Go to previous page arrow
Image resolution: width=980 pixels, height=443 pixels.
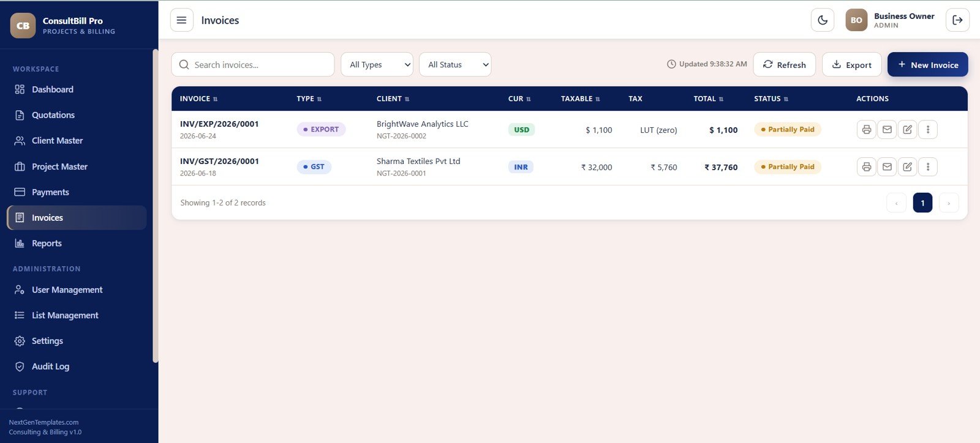[896, 203]
